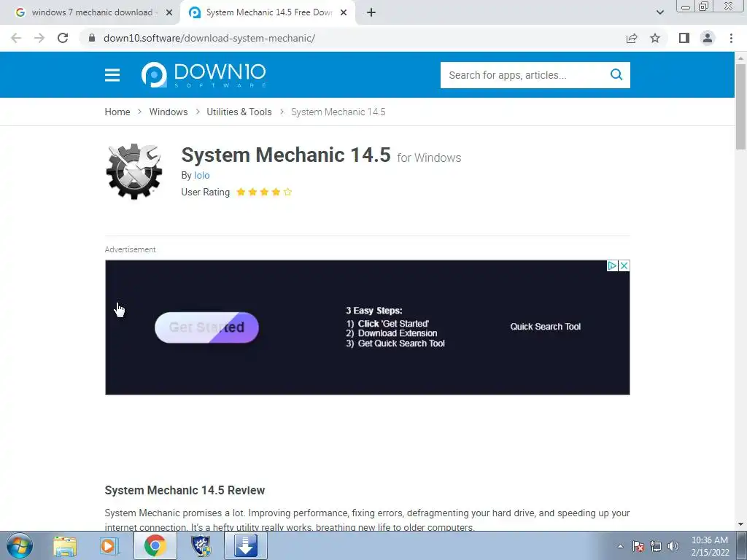Click the AdChoices triangle icon
747x560 pixels.
612,265
